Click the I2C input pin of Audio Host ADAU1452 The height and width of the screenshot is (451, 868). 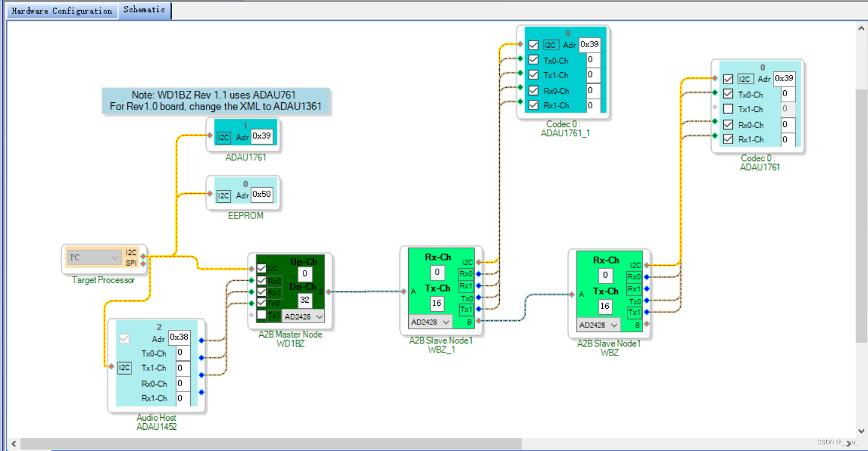pyautogui.click(x=111, y=366)
